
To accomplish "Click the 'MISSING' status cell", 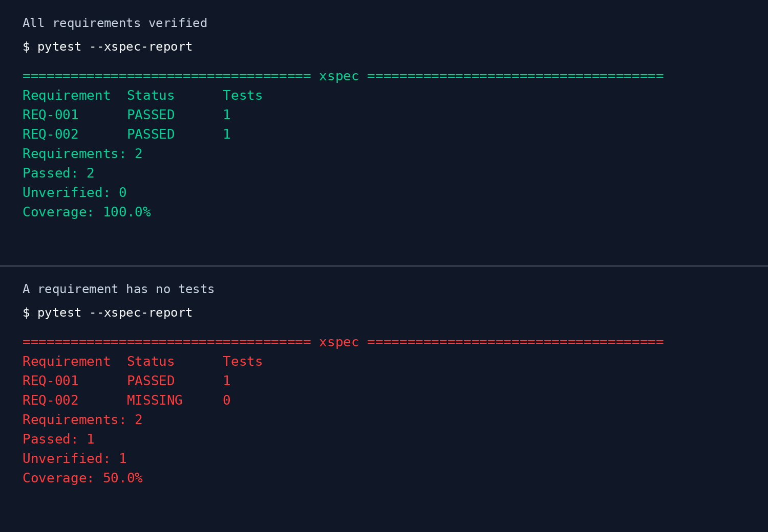I will coord(155,401).
